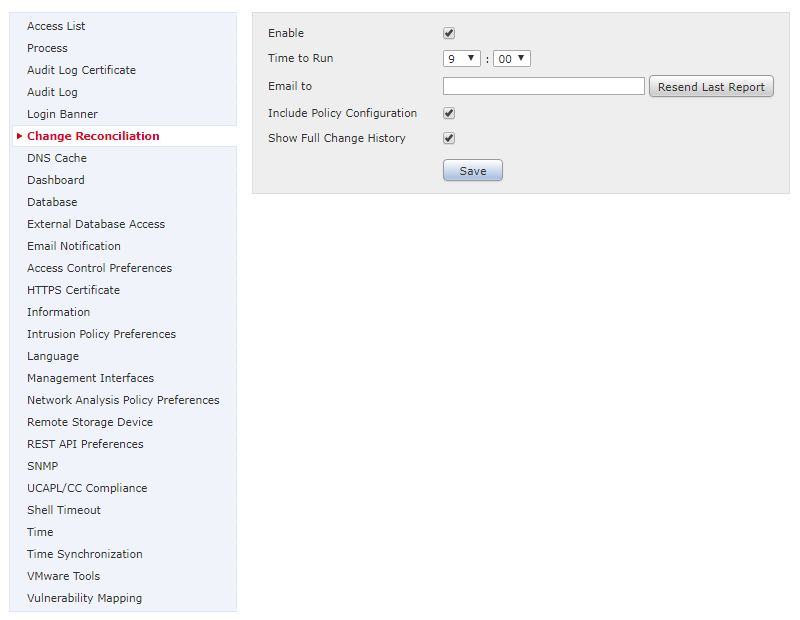Save the change reconciliation settings

click(473, 170)
